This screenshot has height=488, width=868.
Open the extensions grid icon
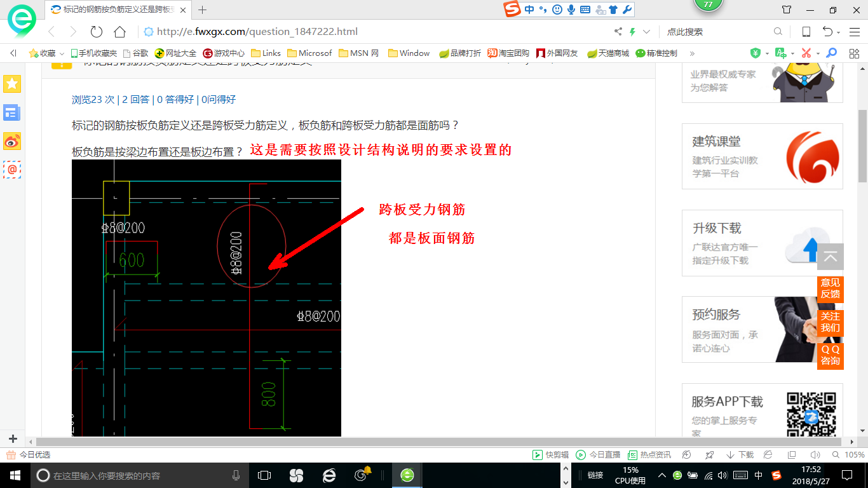(853, 53)
